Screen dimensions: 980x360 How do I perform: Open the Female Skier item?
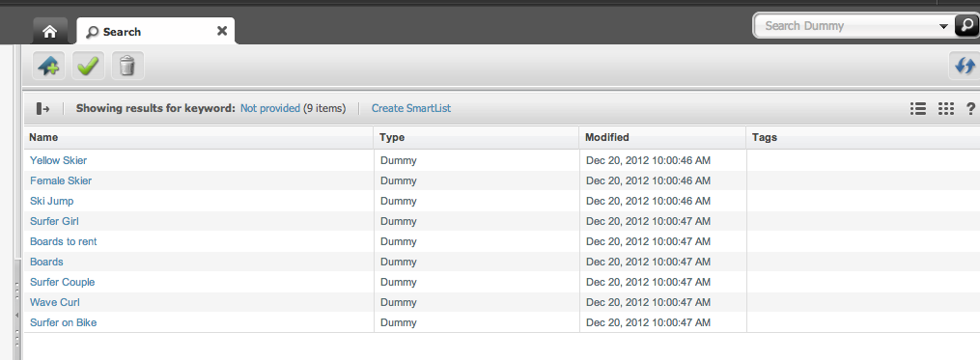pyautogui.click(x=61, y=180)
